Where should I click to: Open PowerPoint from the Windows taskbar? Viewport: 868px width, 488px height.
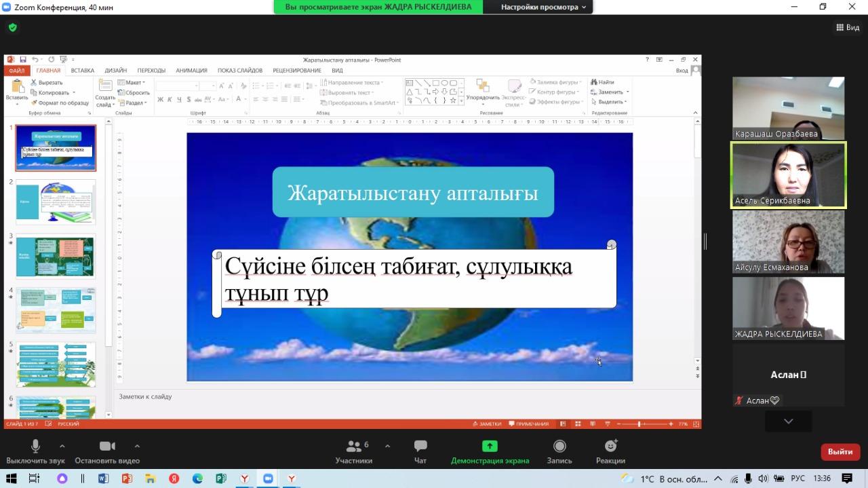coord(127,478)
